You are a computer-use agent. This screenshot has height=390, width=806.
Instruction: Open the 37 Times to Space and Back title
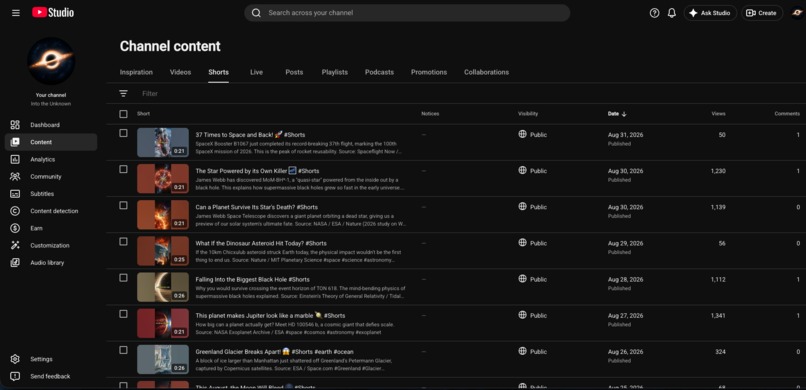(x=250, y=135)
